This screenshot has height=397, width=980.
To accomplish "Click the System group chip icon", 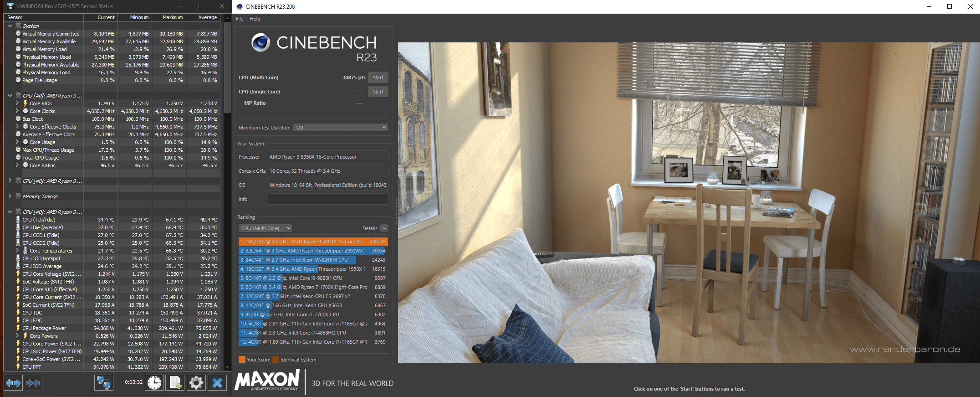I will [x=18, y=26].
